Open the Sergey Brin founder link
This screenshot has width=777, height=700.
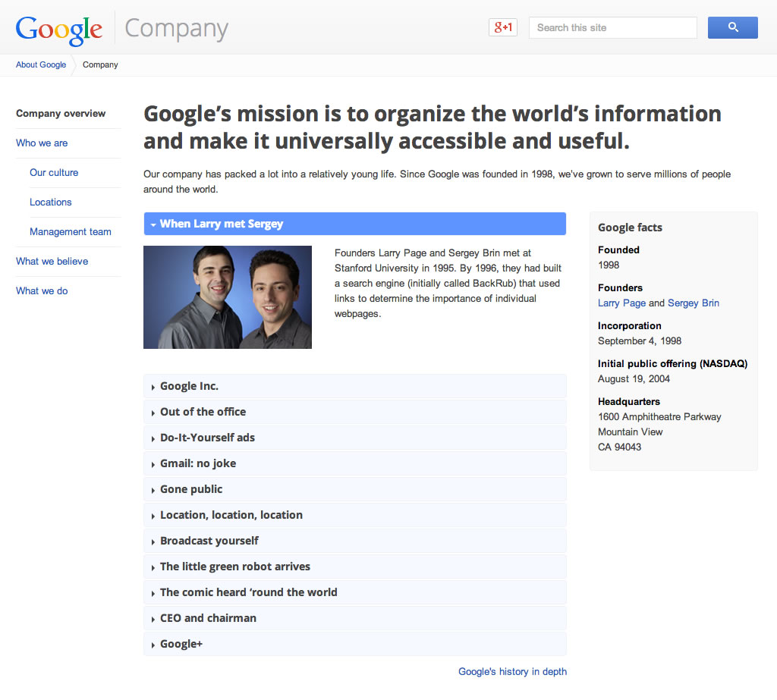(694, 303)
